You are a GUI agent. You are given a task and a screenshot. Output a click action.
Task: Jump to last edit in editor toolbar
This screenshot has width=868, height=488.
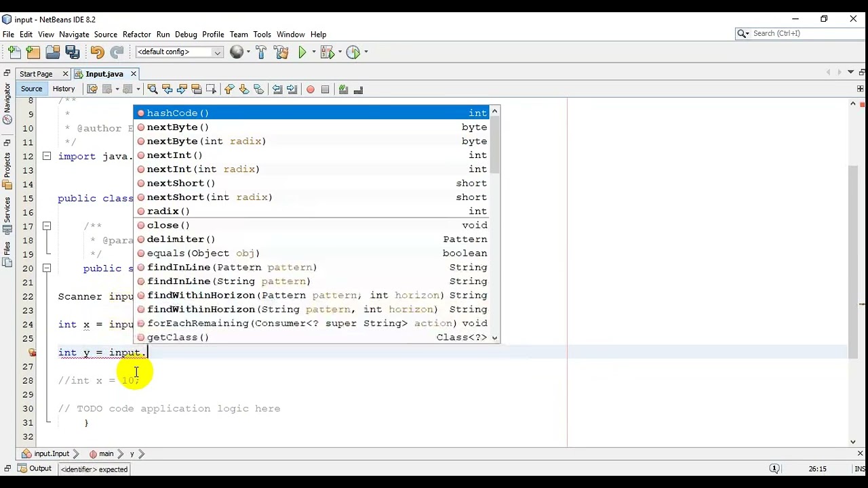pyautogui.click(x=92, y=89)
